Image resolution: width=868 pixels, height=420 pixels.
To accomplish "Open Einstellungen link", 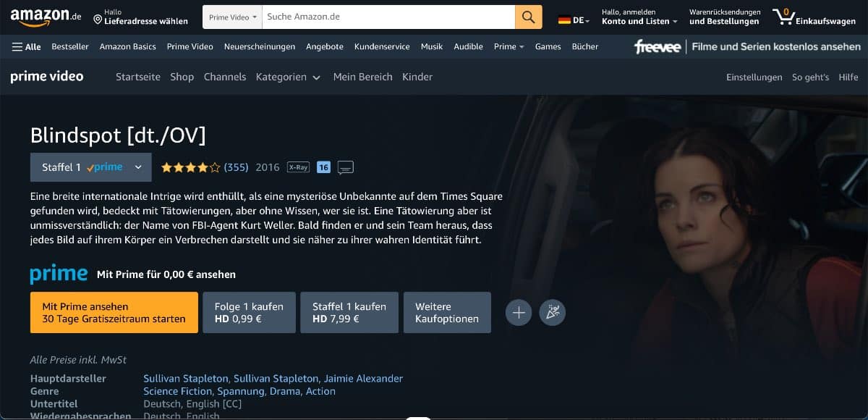I will (x=754, y=77).
